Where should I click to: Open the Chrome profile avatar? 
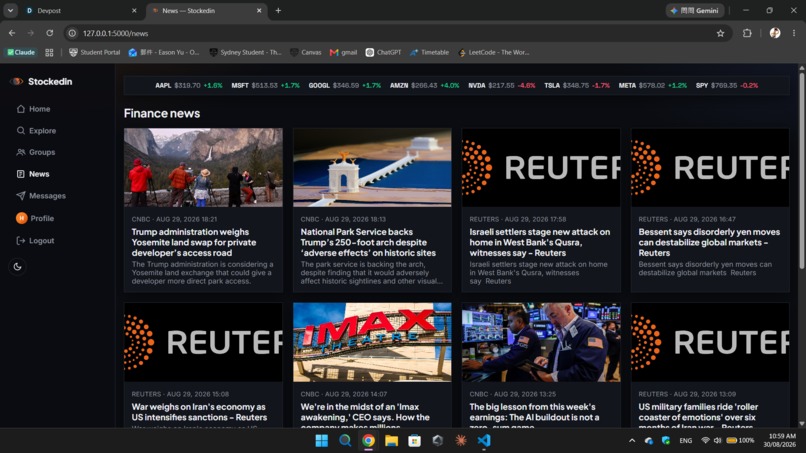tap(775, 33)
